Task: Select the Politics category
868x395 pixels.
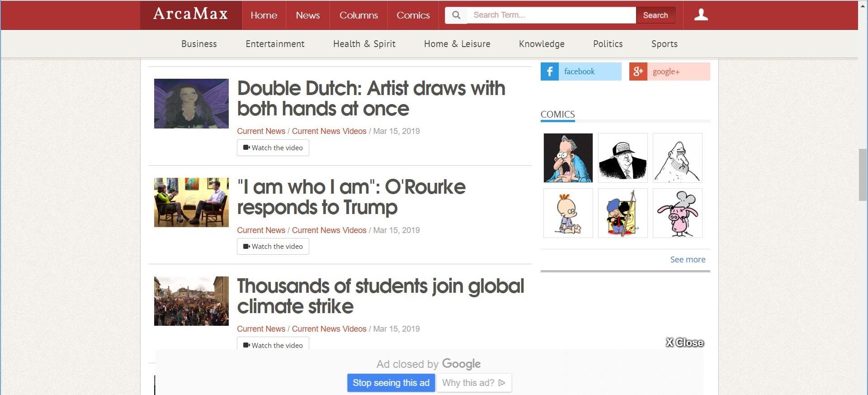Action: coord(608,44)
